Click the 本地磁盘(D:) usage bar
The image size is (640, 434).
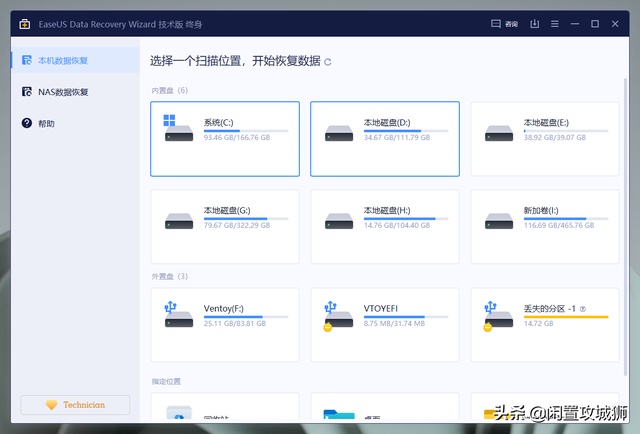(x=406, y=131)
